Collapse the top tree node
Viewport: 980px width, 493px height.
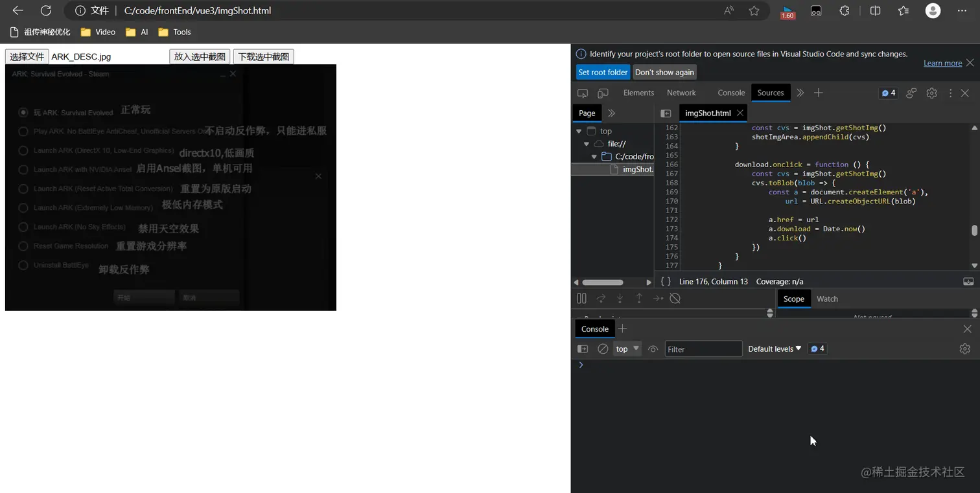click(579, 131)
